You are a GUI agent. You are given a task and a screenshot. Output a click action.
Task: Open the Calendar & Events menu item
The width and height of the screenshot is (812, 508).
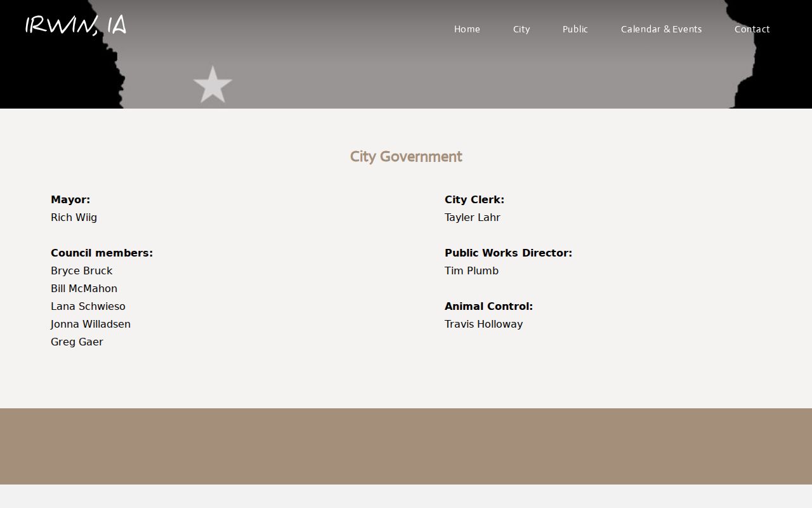[x=661, y=29]
